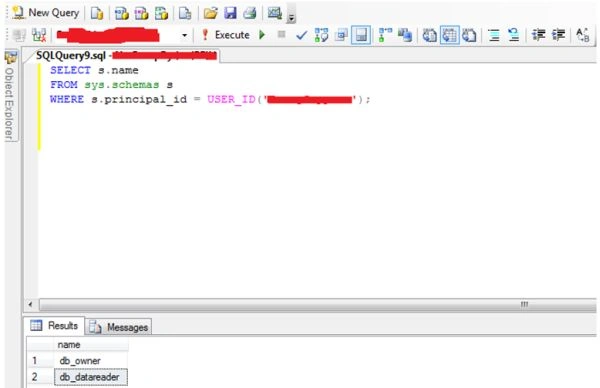600x388 pixels.
Task: Open the Object Explorer side tab
Action: pos(10,96)
